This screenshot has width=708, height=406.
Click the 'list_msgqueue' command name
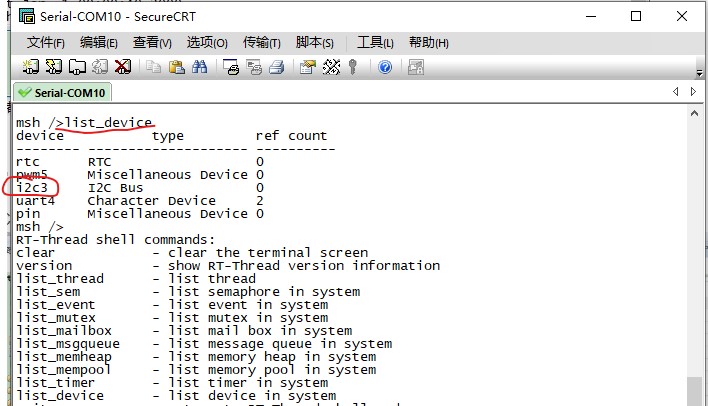[x=68, y=344]
